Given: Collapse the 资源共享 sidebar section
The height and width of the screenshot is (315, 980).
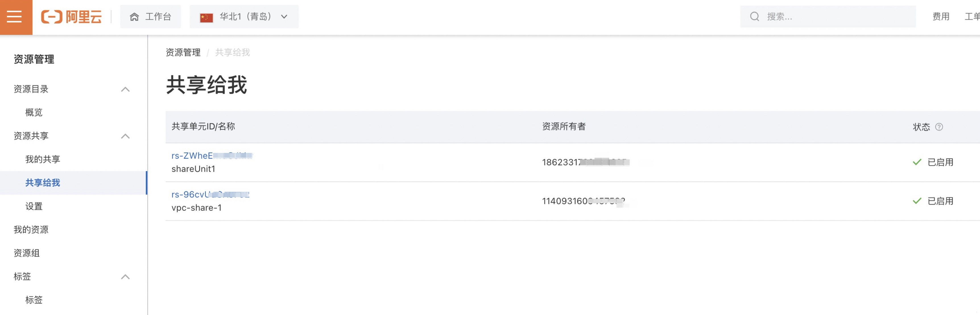Looking at the screenshot, I should [125, 136].
